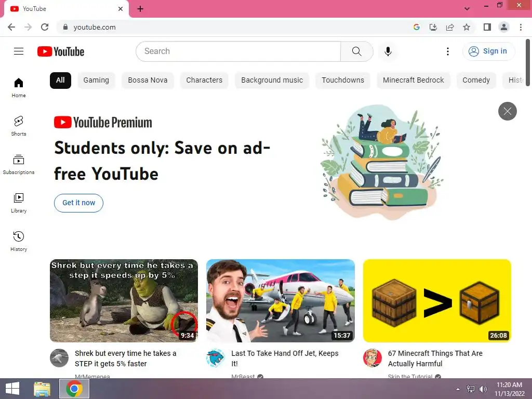
Task: Open Subscriptions in sidebar
Action: pos(19,164)
